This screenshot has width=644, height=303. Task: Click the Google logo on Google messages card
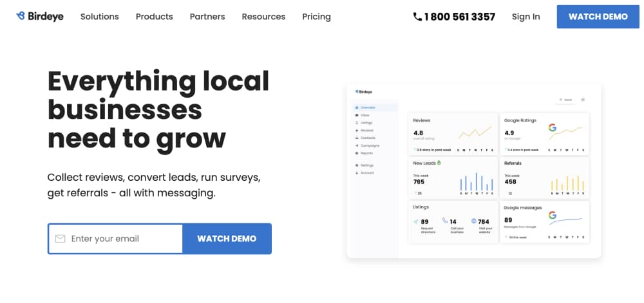tap(553, 215)
